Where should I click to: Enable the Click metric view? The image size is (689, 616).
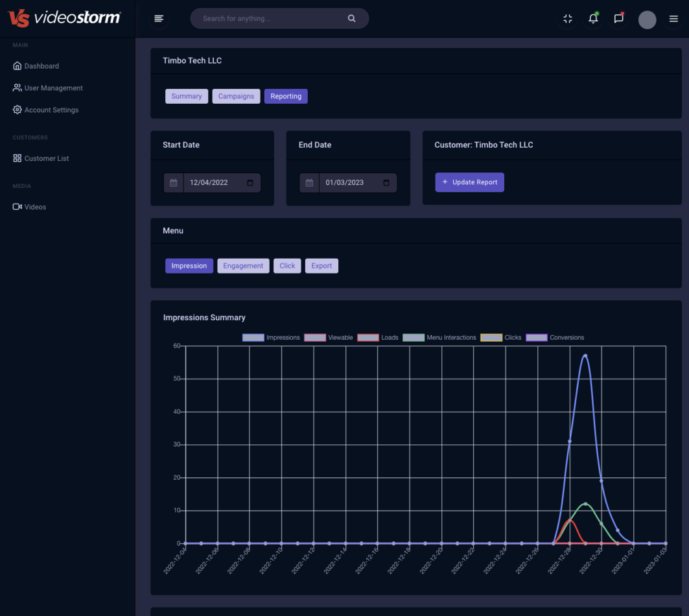pos(287,266)
